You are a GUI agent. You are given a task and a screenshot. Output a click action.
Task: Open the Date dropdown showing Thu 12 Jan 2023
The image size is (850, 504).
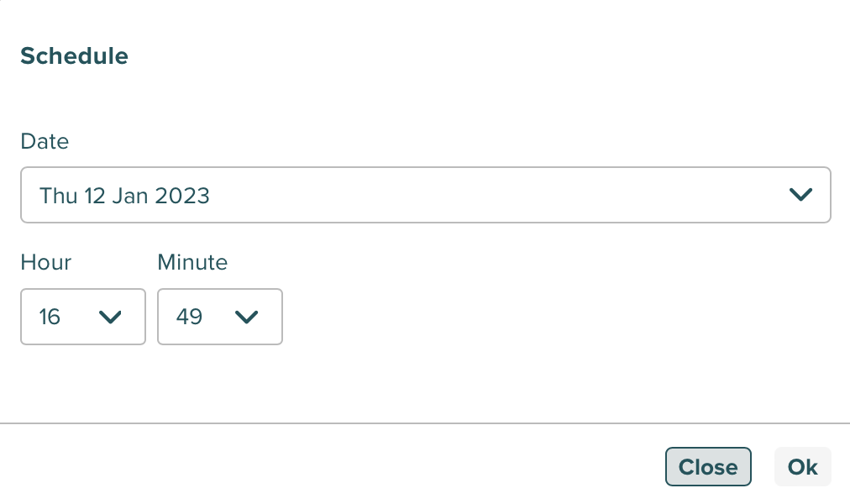[425, 195]
